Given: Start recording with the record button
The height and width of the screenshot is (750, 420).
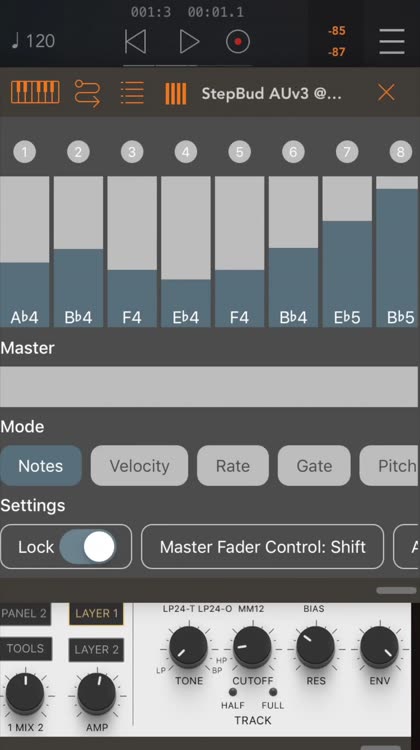Looking at the screenshot, I should (238, 42).
